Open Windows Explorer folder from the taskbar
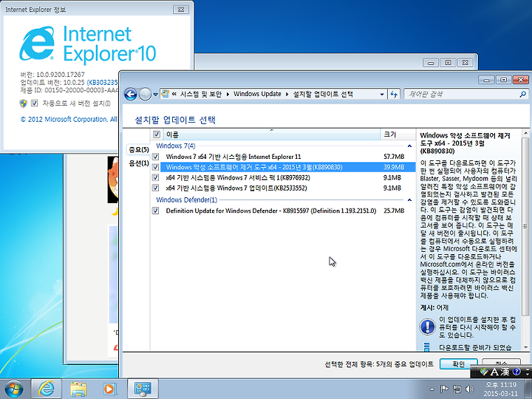Viewport: 532px width, 399px height. point(78,389)
